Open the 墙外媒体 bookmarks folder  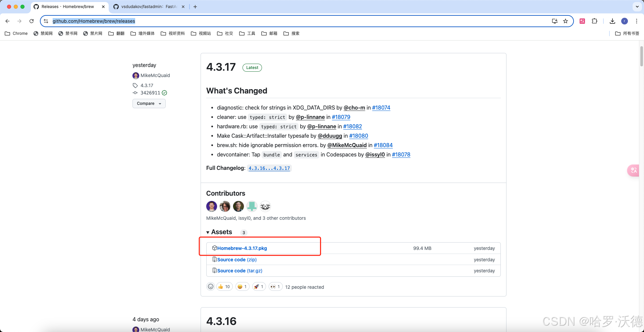tap(143, 34)
